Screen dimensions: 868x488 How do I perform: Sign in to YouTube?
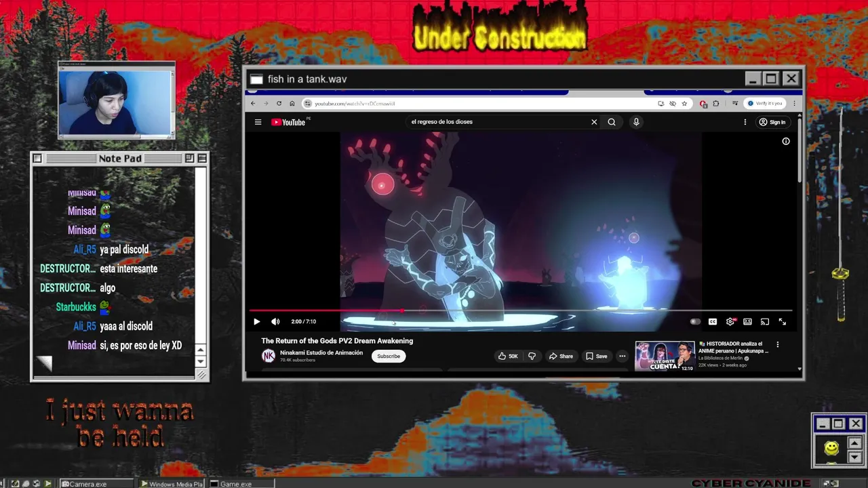772,122
